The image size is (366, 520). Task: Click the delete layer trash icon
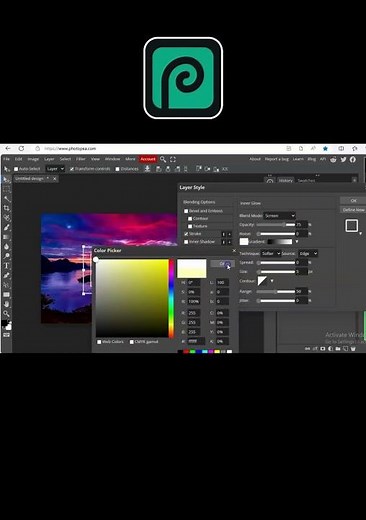tap(353, 349)
